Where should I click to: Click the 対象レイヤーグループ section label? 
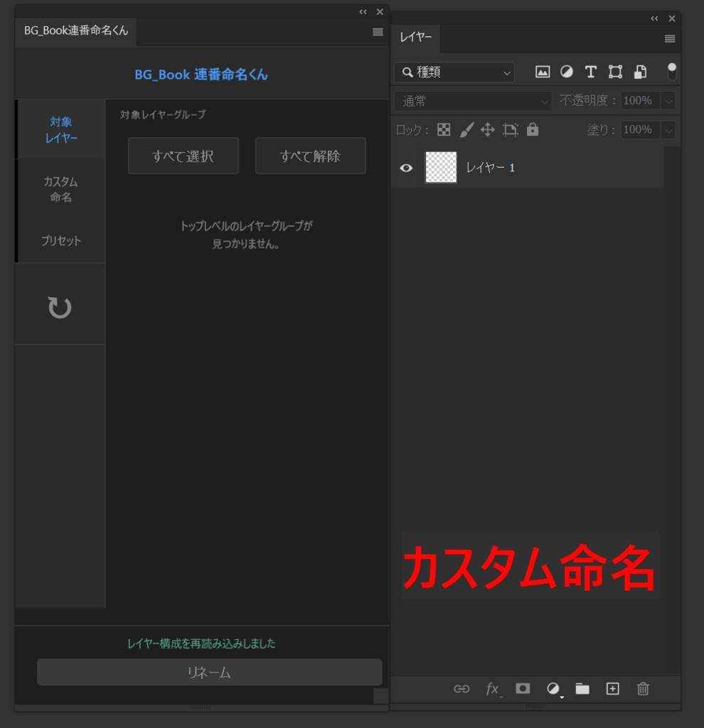(x=163, y=114)
